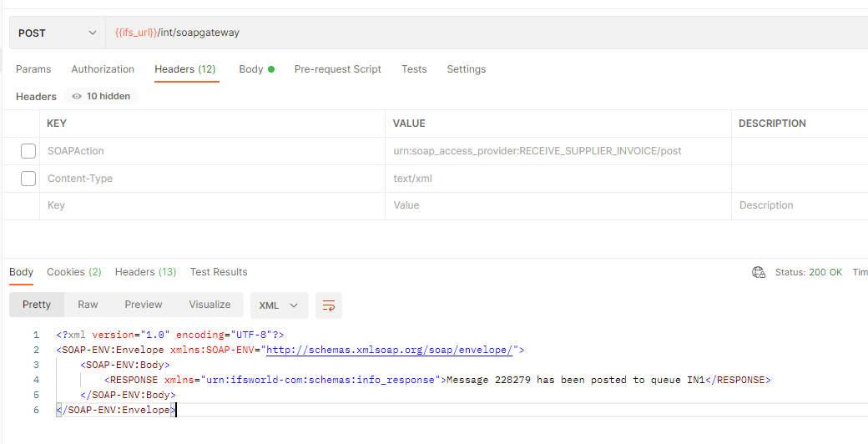Select the Tests request tab
Viewport: 868px width, 444px height.
click(x=414, y=69)
